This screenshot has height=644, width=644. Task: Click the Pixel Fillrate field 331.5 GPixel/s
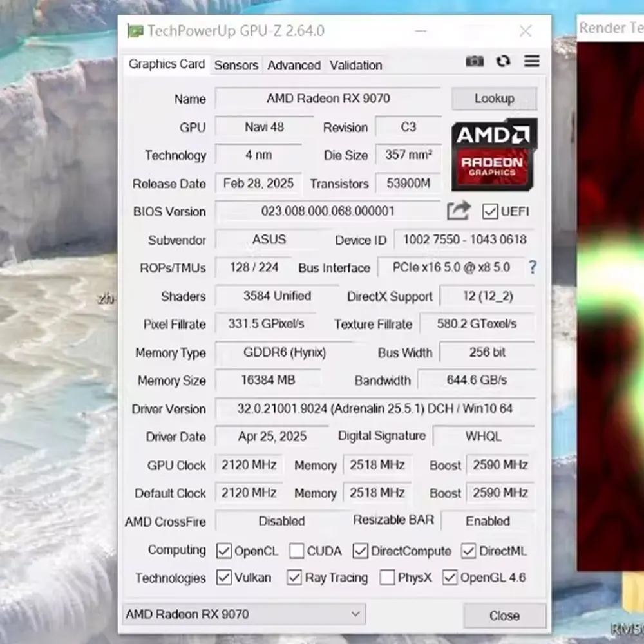266,324
